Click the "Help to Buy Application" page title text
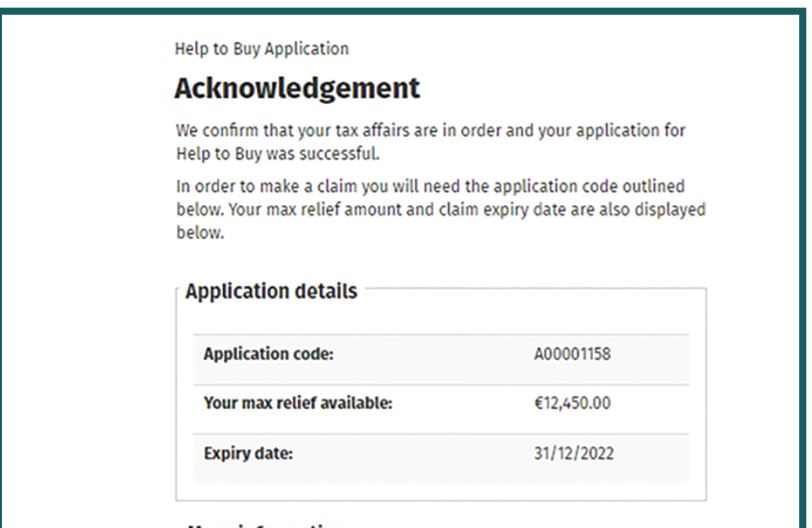Viewport: 812px width, 528px height. click(261, 48)
